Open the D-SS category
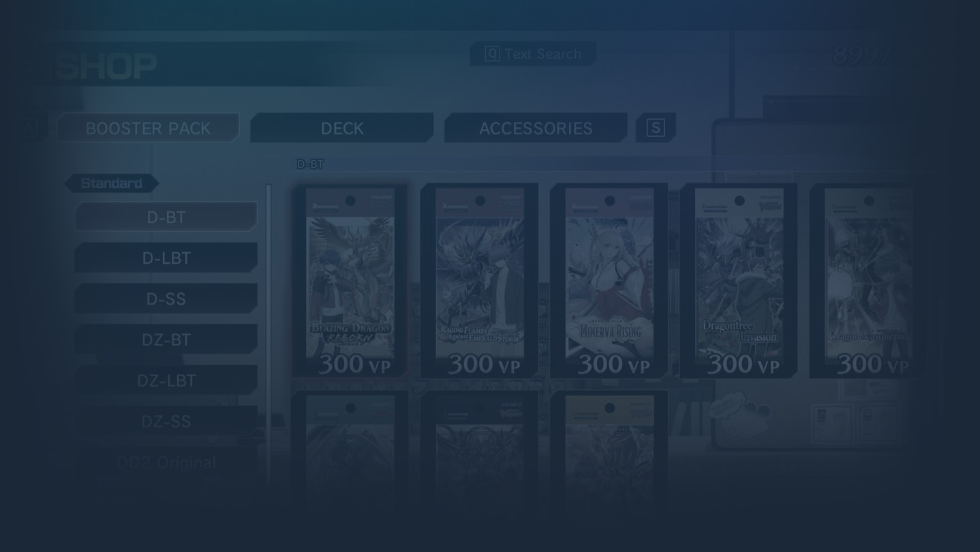 pos(166,298)
